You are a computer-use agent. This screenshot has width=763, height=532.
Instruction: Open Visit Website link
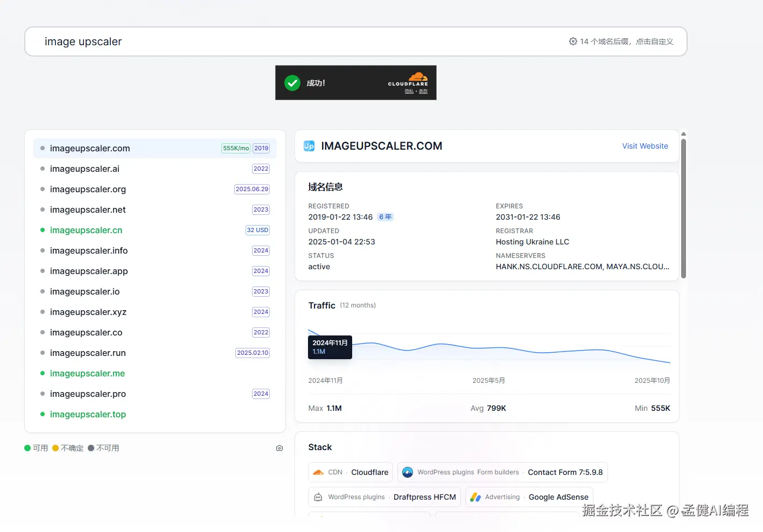(x=645, y=146)
